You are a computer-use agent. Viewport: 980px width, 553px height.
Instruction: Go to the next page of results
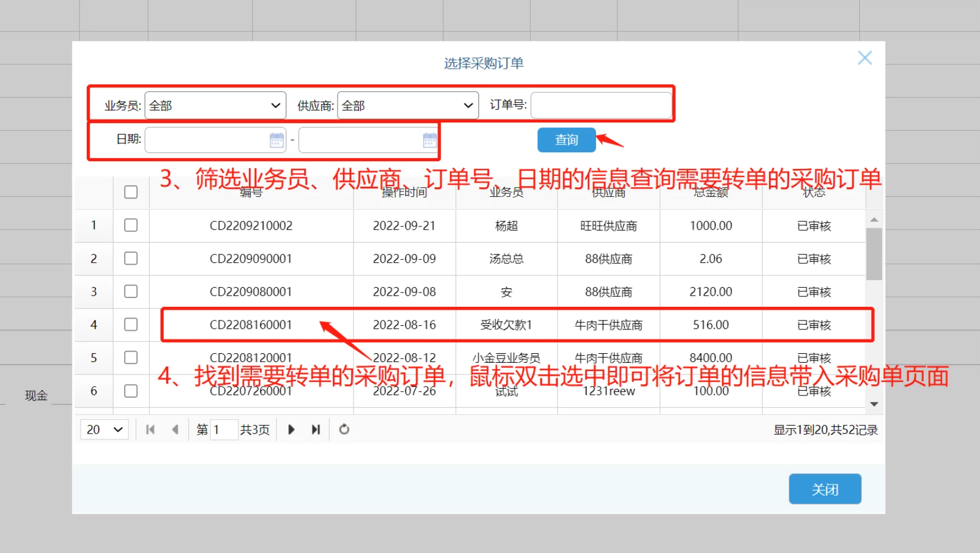coord(291,429)
